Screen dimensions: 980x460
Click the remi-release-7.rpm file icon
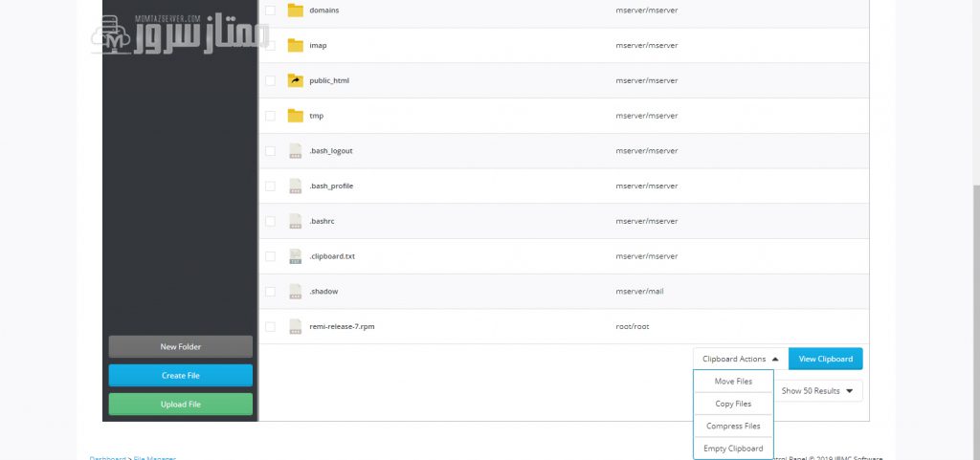[x=296, y=326]
